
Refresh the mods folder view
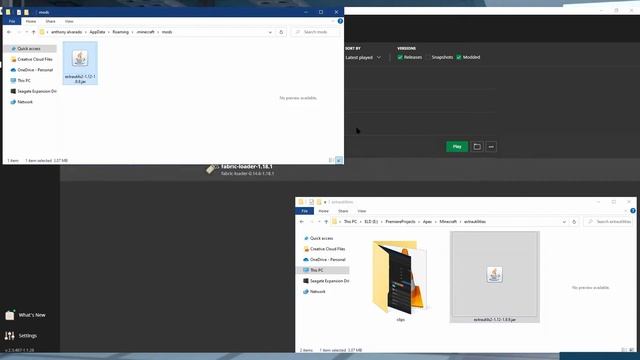281,32
